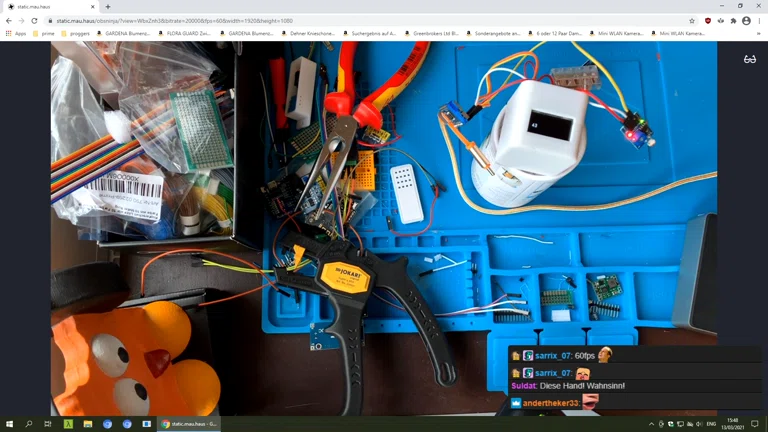
Task: Open the 'Greenbrokers Ltd Bl...' bookmark
Action: coord(432,33)
